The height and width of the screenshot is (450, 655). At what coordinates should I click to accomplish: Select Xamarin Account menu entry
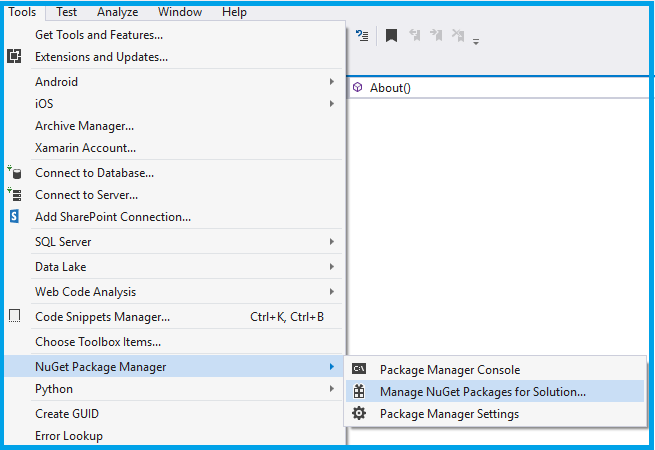(x=175, y=147)
